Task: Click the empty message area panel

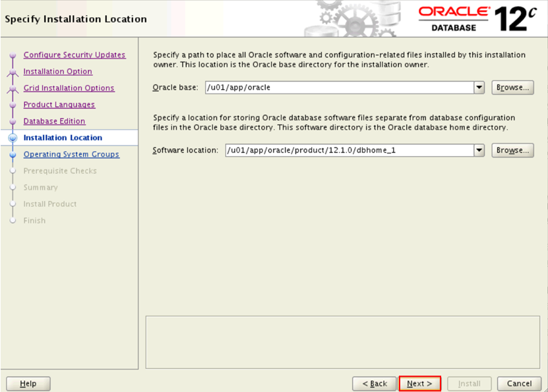Action: (343, 342)
